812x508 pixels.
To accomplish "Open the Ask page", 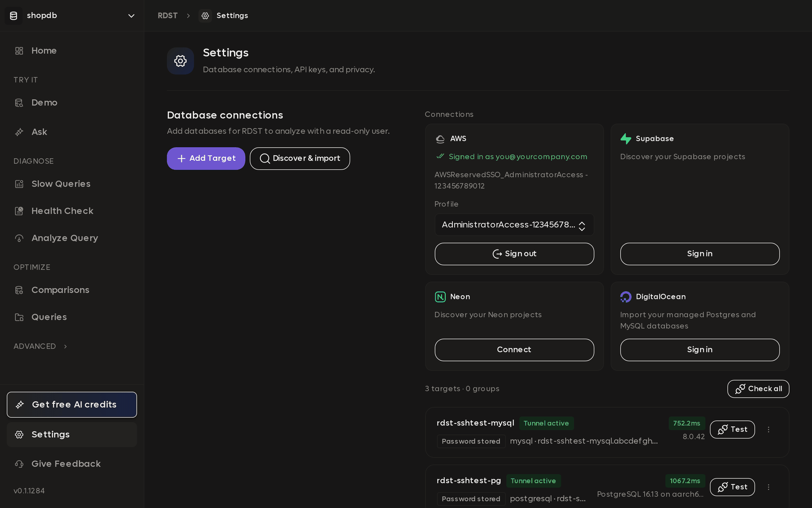I will pyautogui.click(x=72, y=132).
